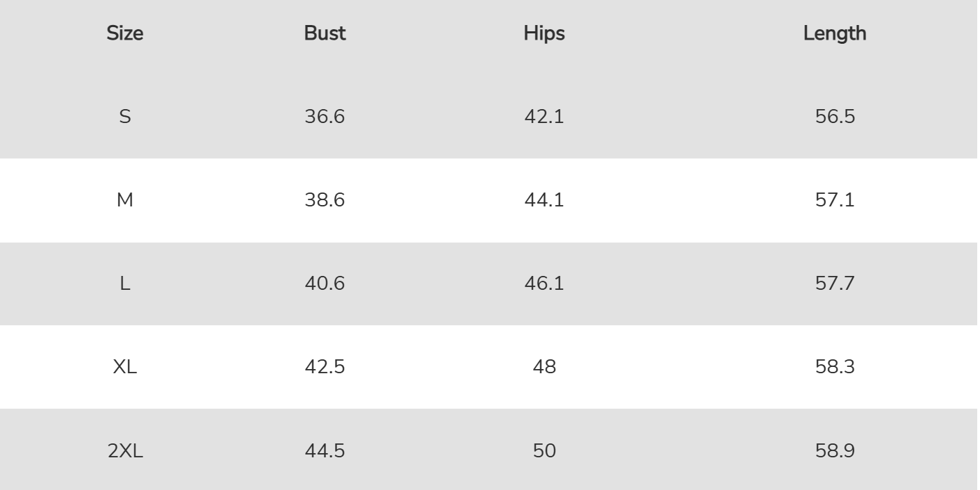Select the 2XL size row label
980x490 pixels.
pos(125,450)
